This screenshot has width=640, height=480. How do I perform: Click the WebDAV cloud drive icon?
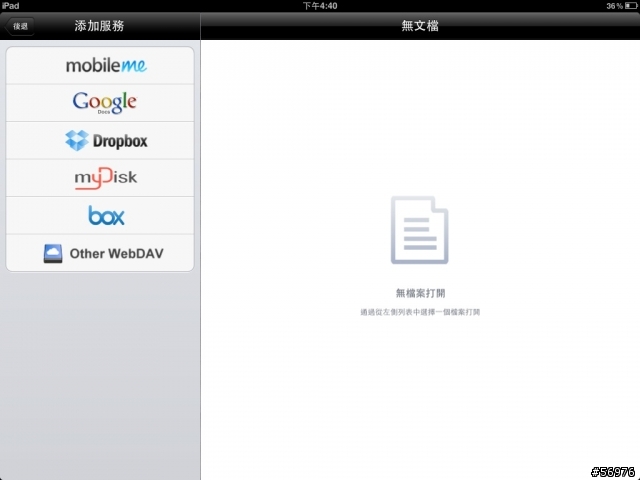click(53, 253)
